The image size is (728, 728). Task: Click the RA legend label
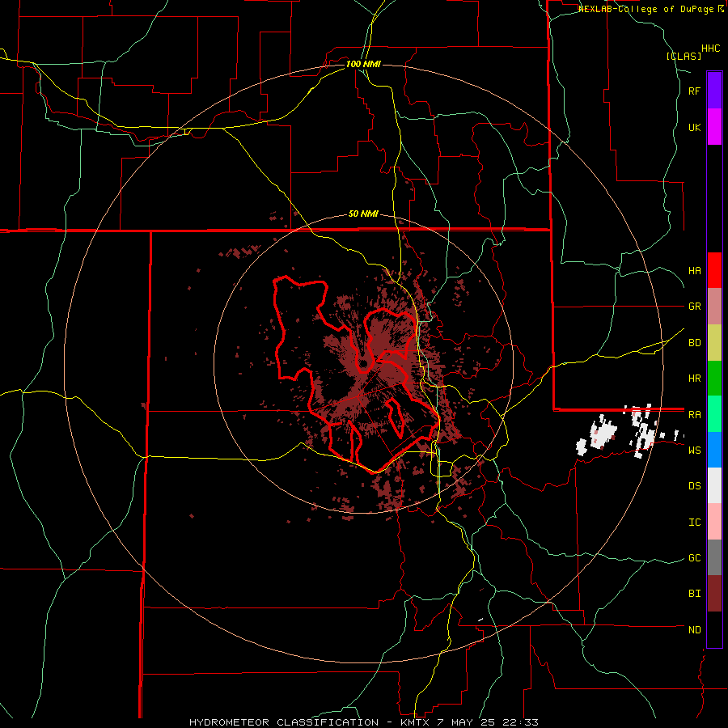pyautogui.click(x=694, y=415)
